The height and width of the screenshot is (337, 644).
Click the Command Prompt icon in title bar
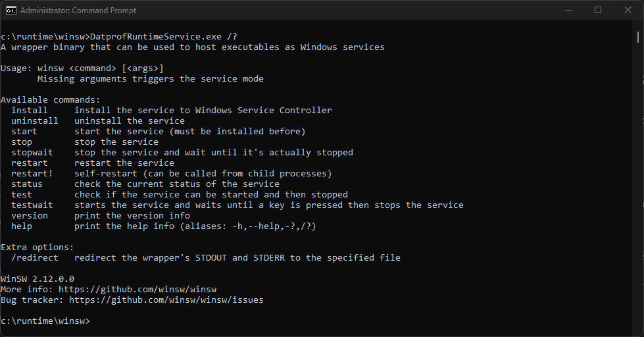(x=11, y=11)
